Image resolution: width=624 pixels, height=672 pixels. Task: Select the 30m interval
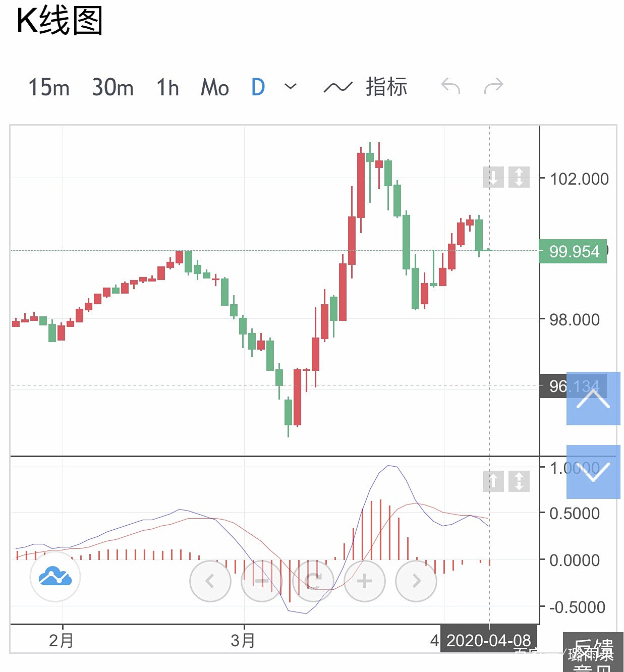pos(112,87)
